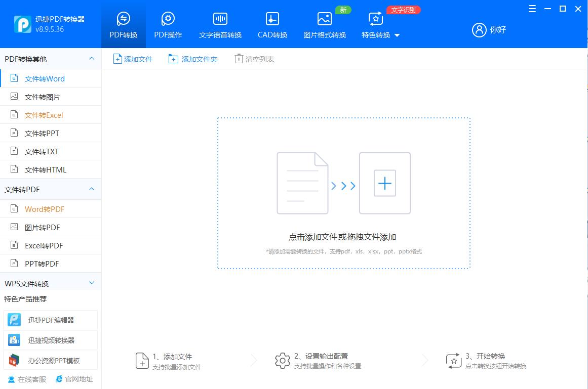Click the 迅捷视频转换器 camera icon
Screen dimensions: 588x389
pos(14,340)
